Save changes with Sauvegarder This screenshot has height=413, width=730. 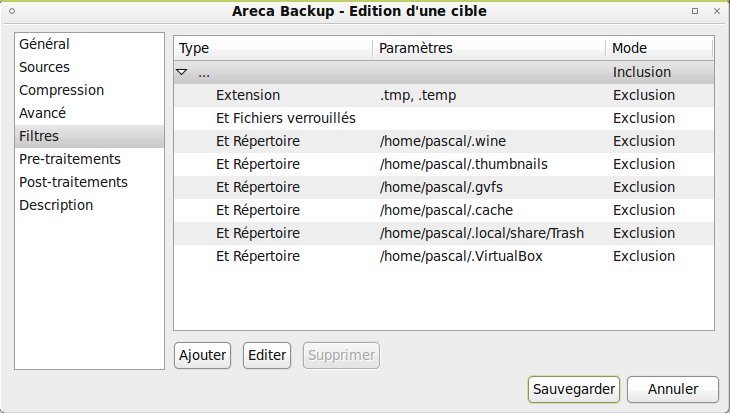(574, 389)
